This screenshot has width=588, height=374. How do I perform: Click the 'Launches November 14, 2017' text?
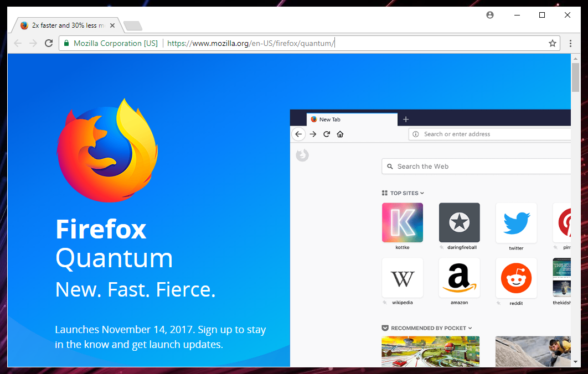(x=125, y=329)
